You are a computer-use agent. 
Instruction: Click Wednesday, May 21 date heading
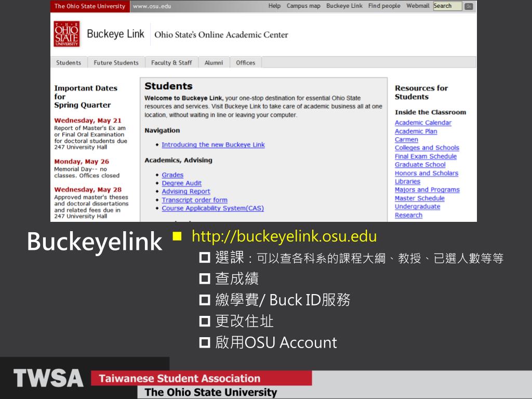point(87,121)
